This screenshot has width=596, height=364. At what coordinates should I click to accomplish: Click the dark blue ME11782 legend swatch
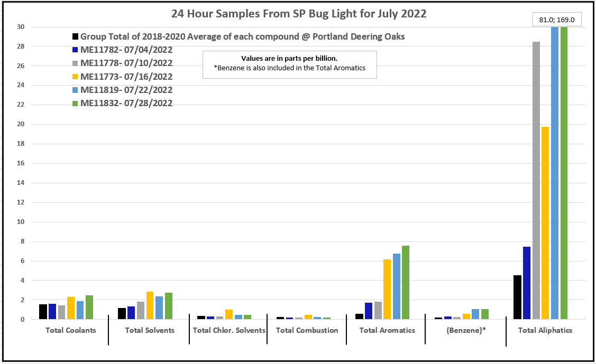(76, 50)
